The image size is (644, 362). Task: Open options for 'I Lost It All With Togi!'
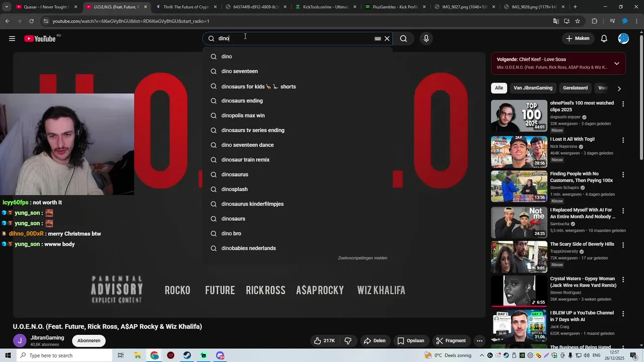click(x=623, y=140)
